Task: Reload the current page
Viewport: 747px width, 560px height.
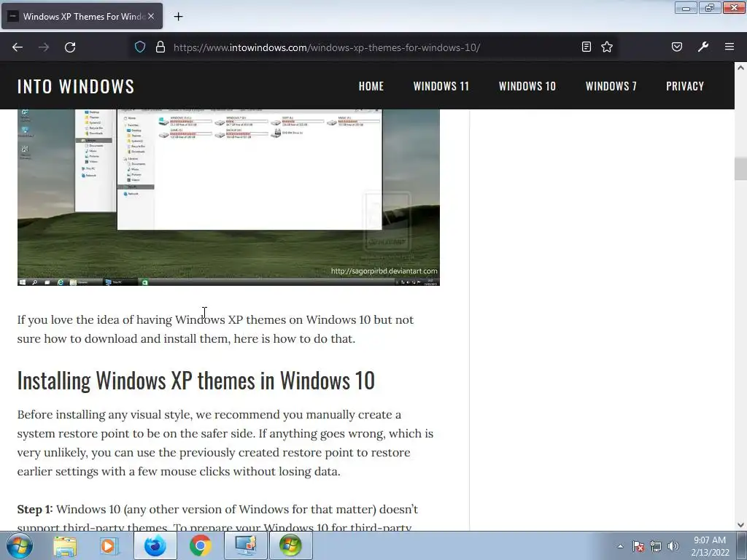Action: coord(70,47)
